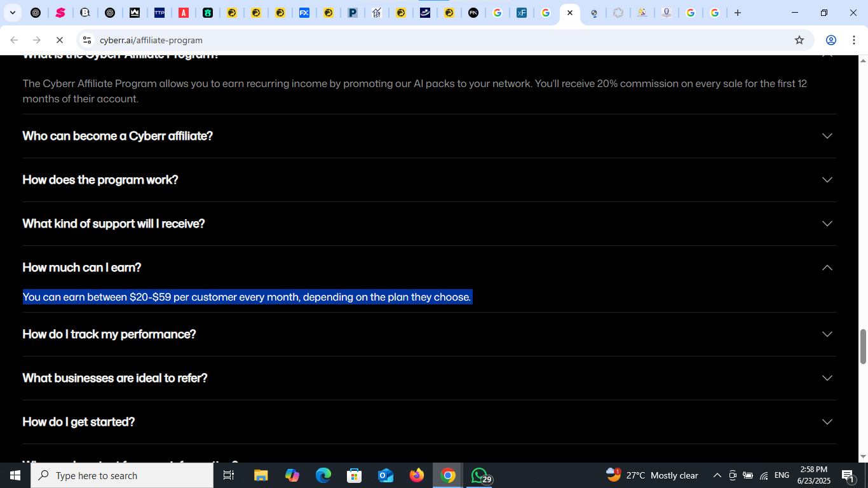Expand "Who can become a Cyberr affiliate?"

coord(429,136)
